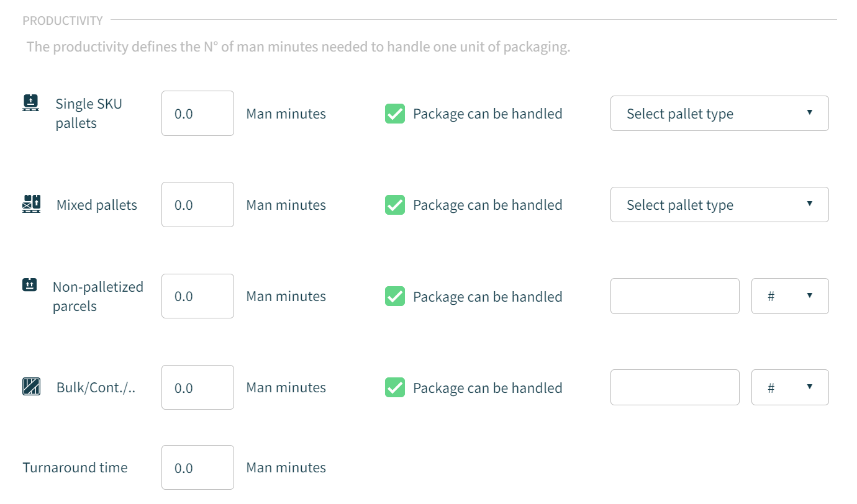The width and height of the screenshot is (857, 504).
Task: Click empty quantity field for Non-palletized parcels
Action: click(x=675, y=296)
